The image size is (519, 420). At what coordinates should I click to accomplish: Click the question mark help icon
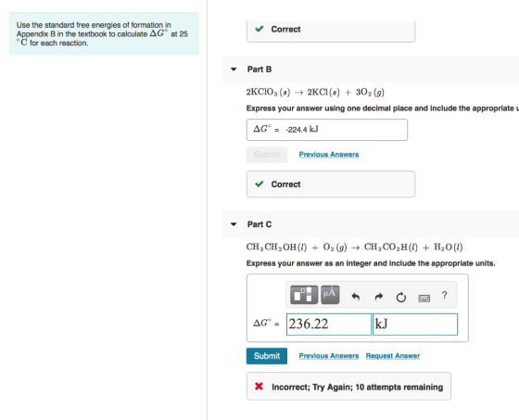click(x=444, y=295)
